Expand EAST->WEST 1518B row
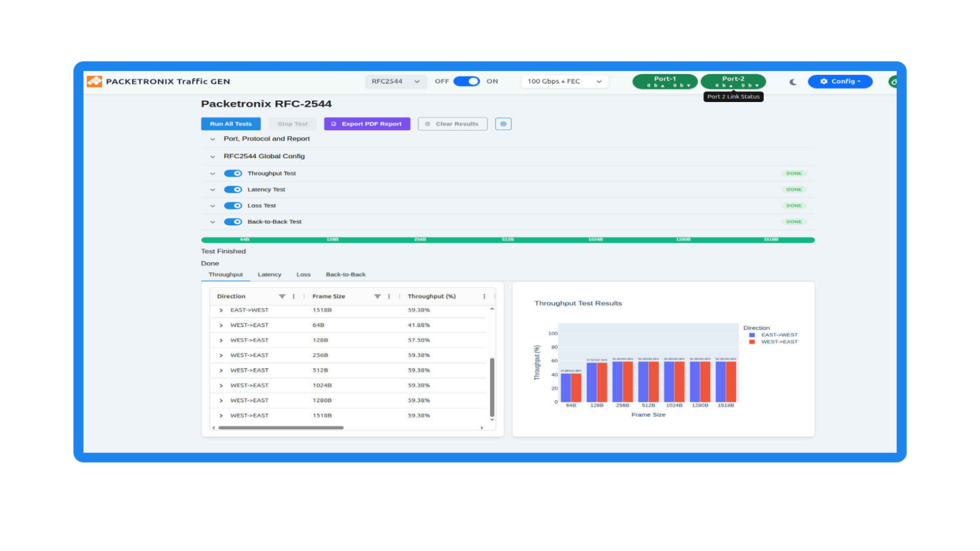 (x=221, y=310)
